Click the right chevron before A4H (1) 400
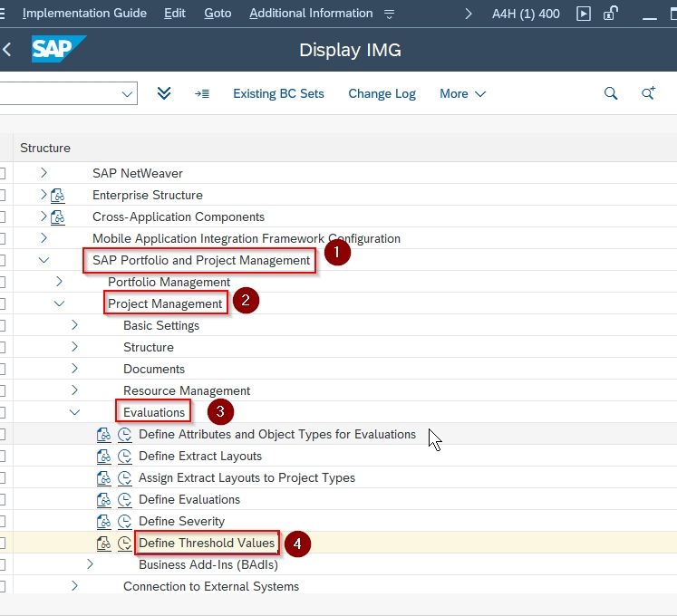 tap(469, 14)
